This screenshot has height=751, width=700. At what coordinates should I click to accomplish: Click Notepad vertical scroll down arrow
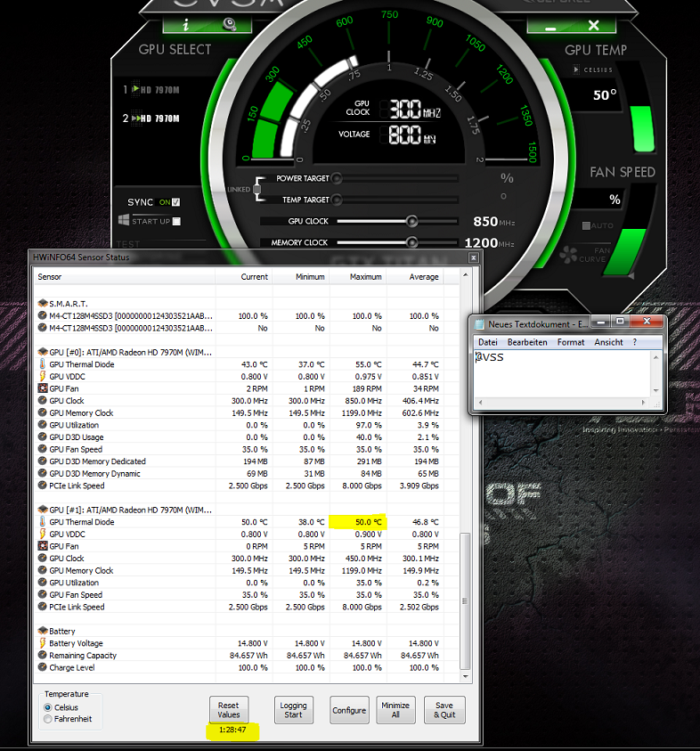click(656, 390)
